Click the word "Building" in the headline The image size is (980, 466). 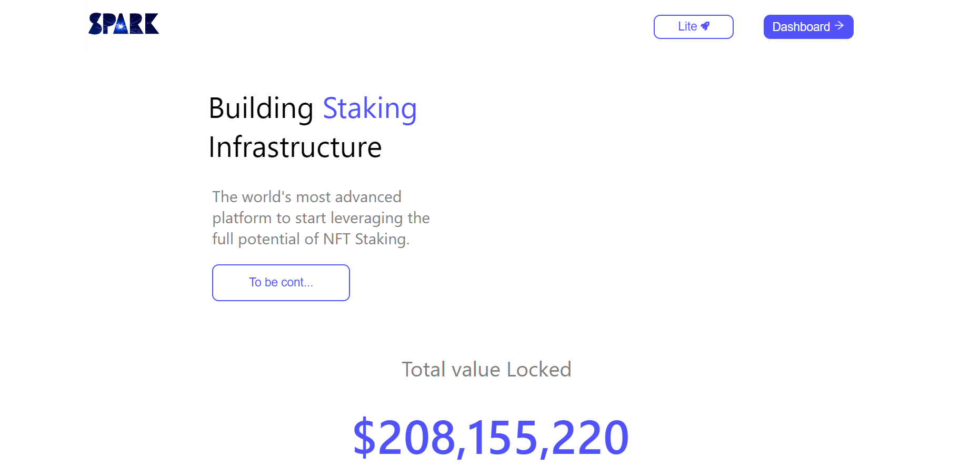click(x=261, y=108)
